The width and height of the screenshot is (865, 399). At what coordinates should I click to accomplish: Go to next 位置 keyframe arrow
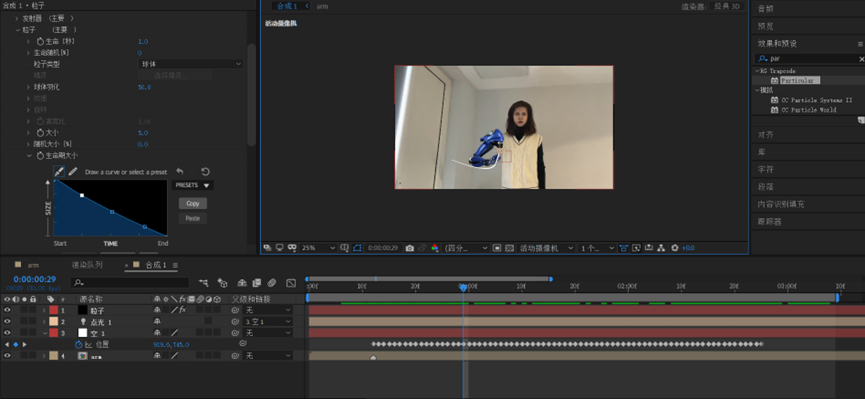click(x=24, y=344)
